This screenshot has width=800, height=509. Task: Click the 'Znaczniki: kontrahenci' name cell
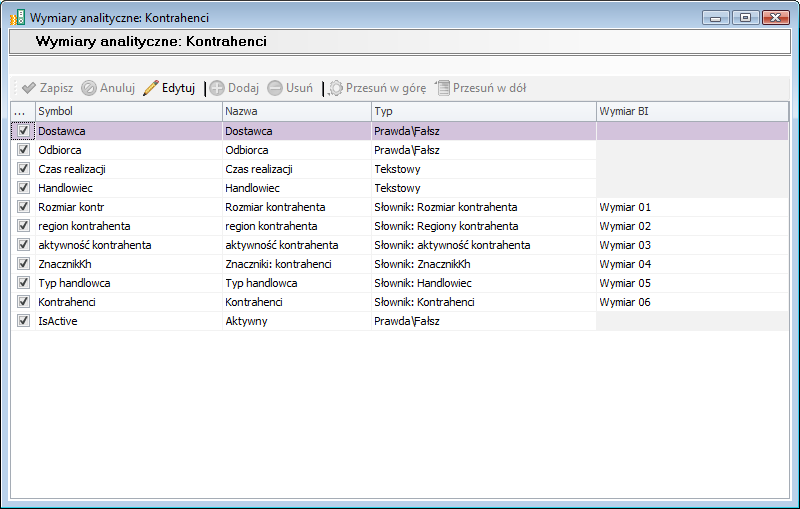click(296, 264)
